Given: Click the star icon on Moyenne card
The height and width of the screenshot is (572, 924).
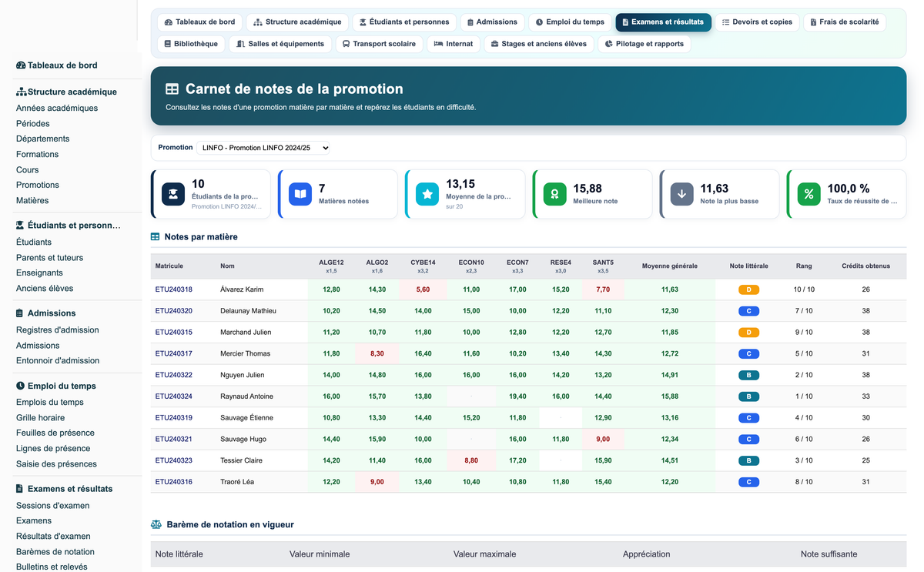Looking at the screenshot, I should point(427,194).
